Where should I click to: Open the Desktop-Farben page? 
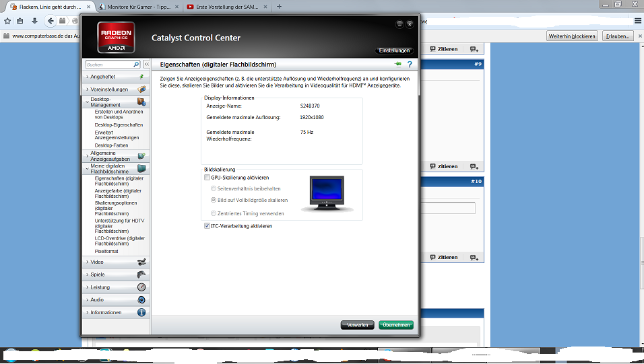coord(112,145)
